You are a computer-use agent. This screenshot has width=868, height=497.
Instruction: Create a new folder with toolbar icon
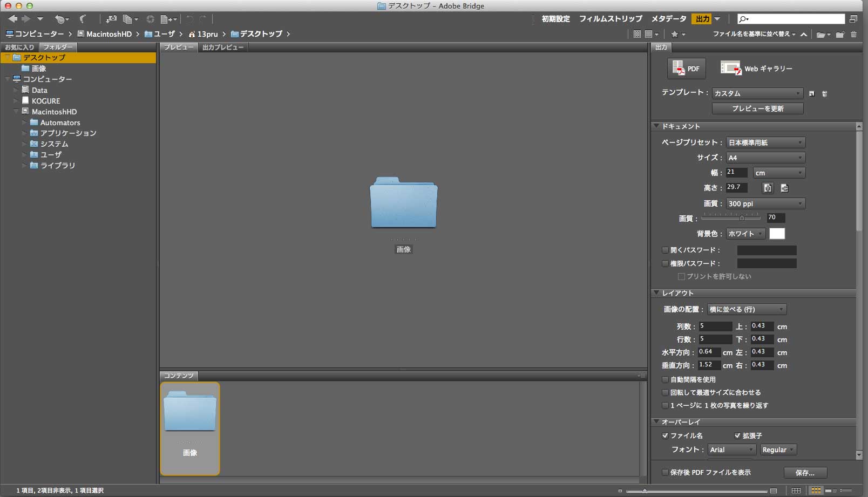pyautogui.click(x=840, y=34)
